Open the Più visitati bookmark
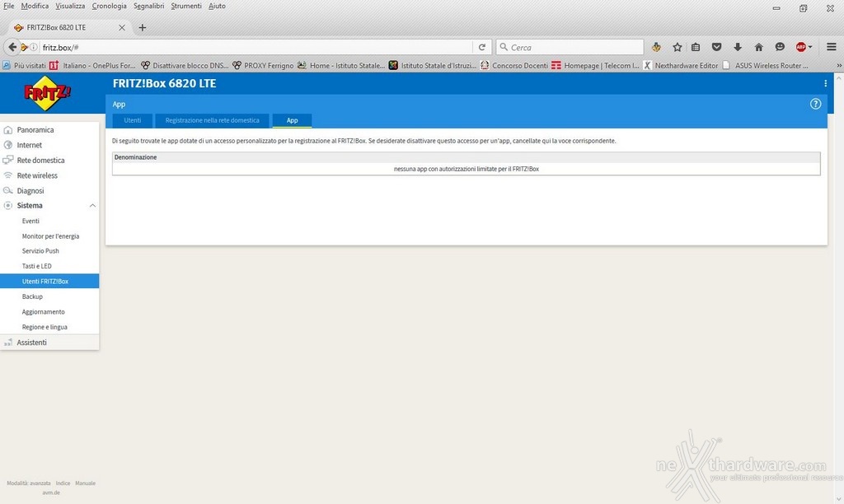Image resolution: width=844 pixels, height=504 pixels. point(24,66)
